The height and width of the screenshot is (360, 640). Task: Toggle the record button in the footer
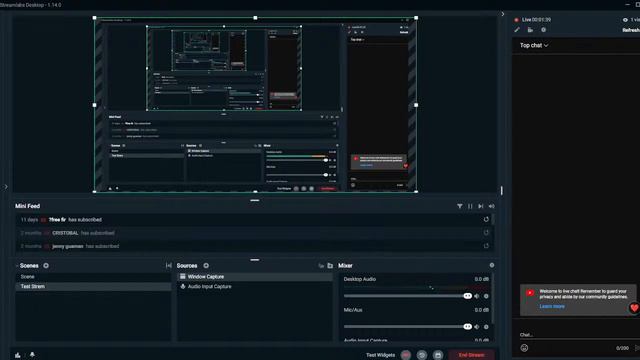click(406, 355)
